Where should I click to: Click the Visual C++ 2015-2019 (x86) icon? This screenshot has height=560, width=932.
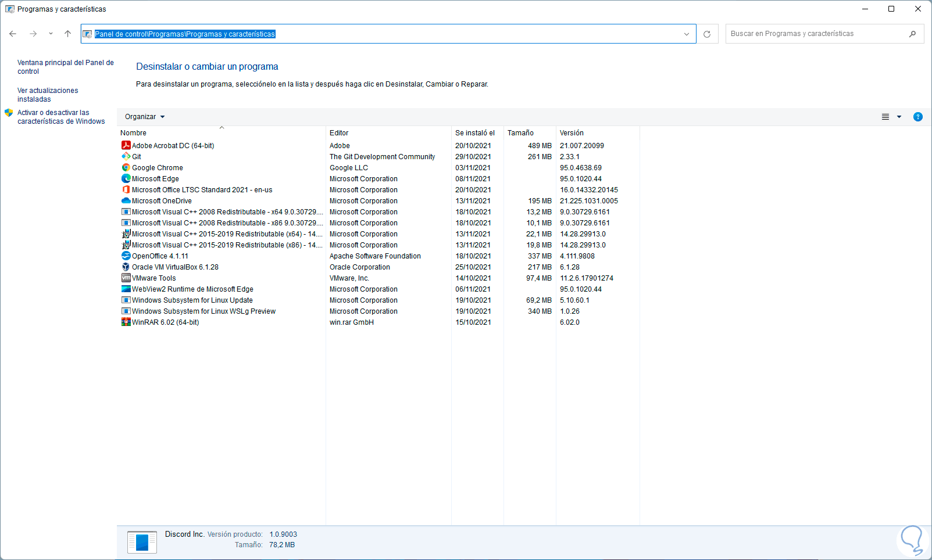(x=126, y=245)
